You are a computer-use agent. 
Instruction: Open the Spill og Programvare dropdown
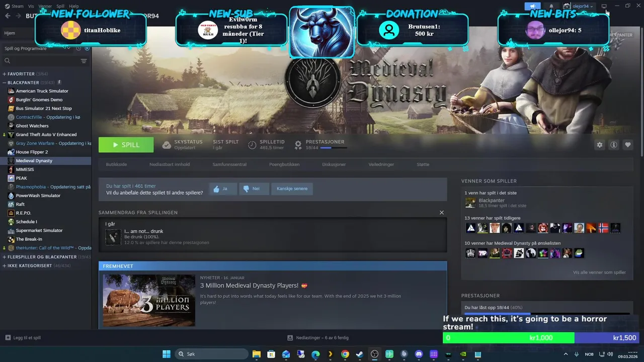pyautogui.click(x=37, y=48)
